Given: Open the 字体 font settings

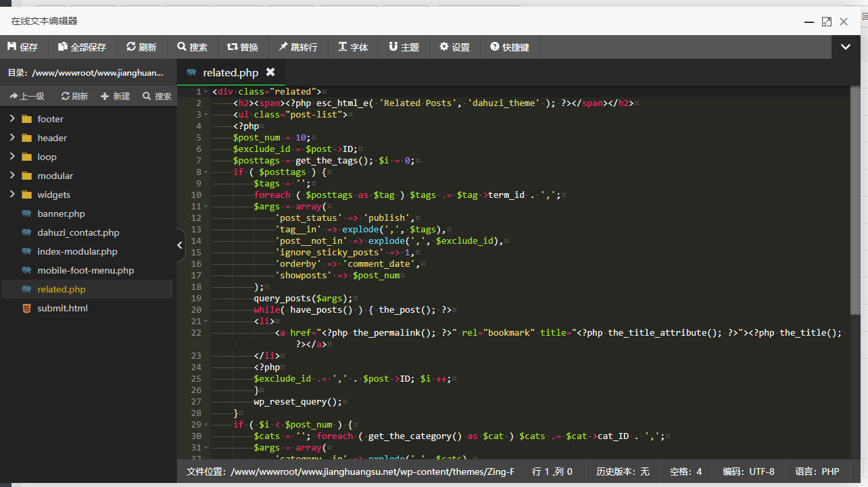Looking at the screenshot, I should pyautogui.click(x=354, y=47).
